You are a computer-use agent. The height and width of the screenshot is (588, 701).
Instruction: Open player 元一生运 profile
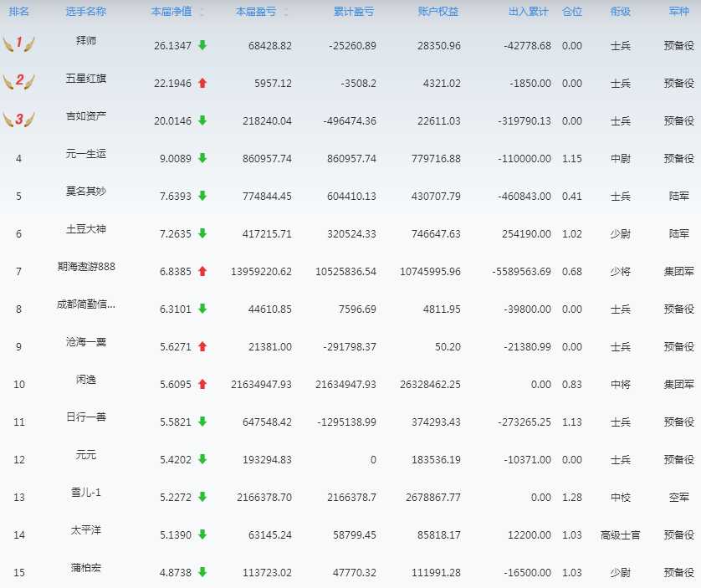pyautogui.click(x=86, y=153)
